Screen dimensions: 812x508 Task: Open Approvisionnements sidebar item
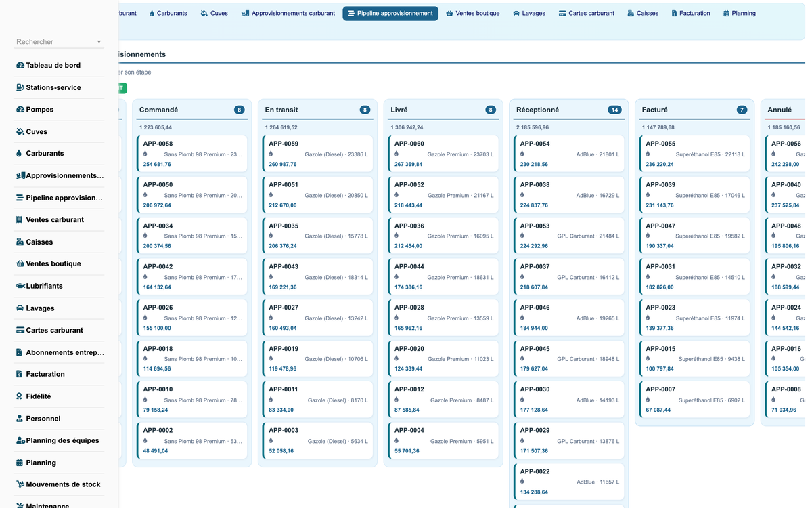click(60, 175)
